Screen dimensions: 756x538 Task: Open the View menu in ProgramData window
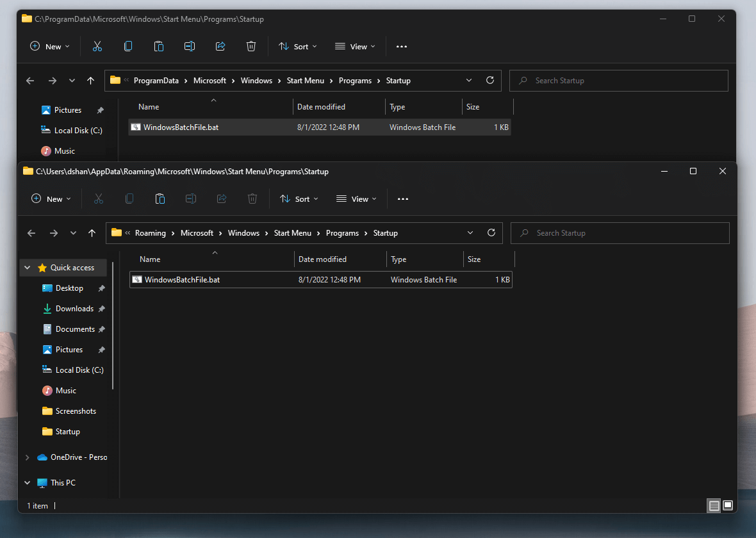pos(356,46)
